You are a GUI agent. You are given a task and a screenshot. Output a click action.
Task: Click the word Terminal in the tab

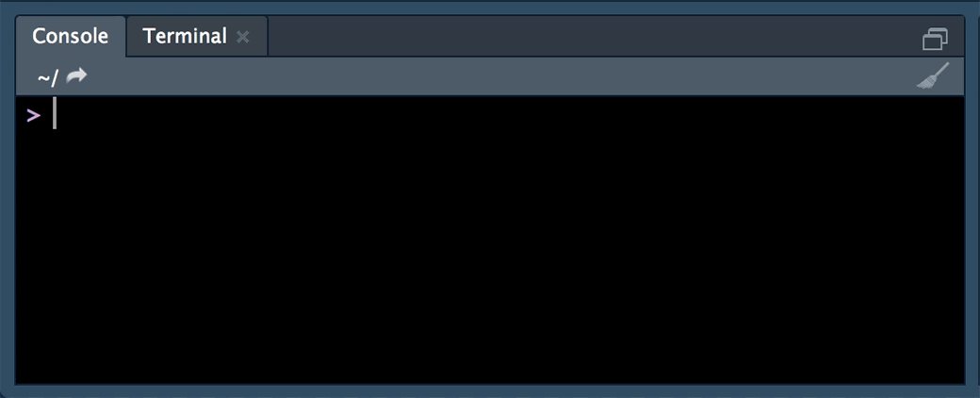pos(185,36)
